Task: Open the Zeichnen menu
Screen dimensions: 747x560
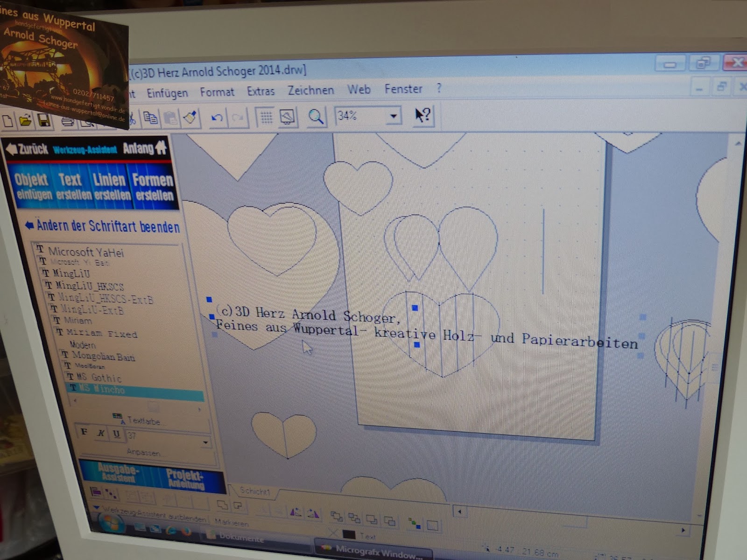Action: click(310, 90)
